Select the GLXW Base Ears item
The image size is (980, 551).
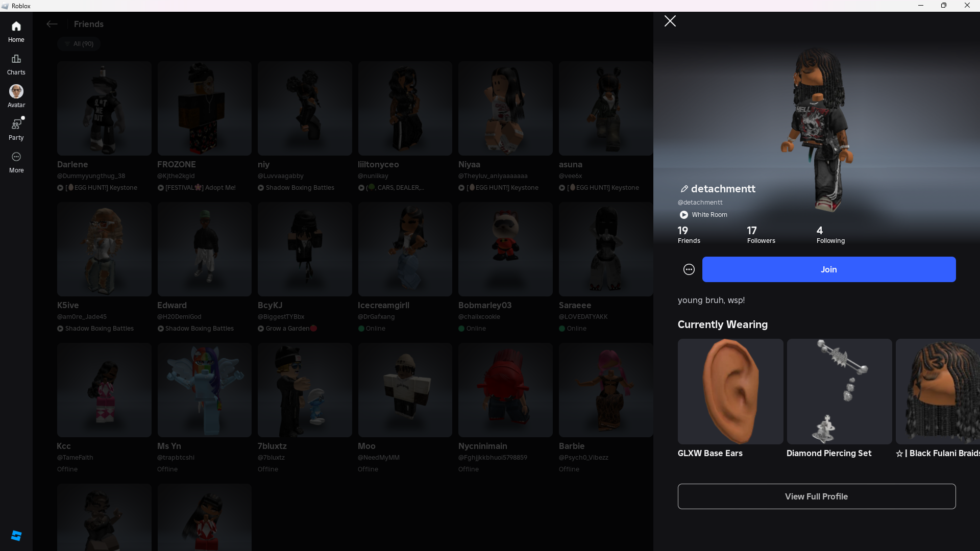tap(730, 391)
